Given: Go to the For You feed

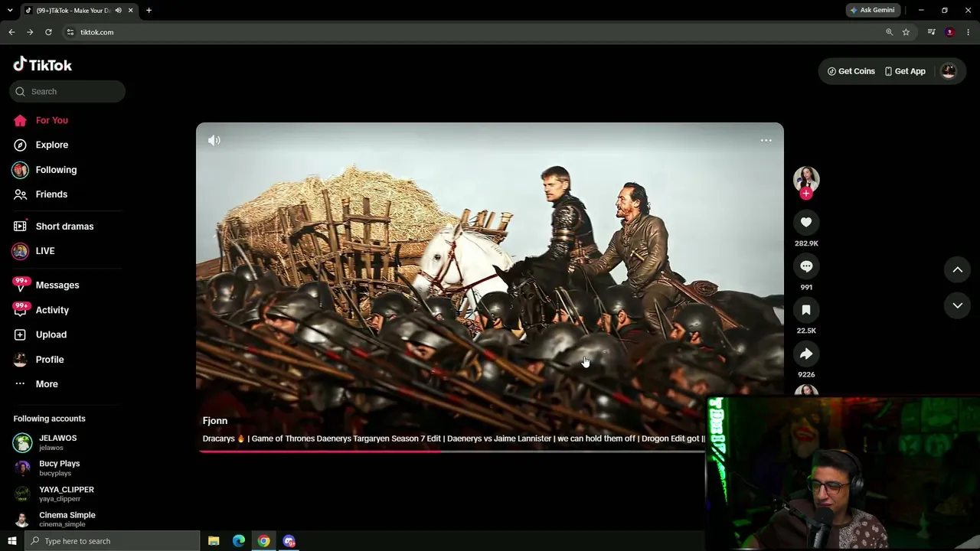Looking at the screenshot, I should pyautogui.click(x=51, y=120).
